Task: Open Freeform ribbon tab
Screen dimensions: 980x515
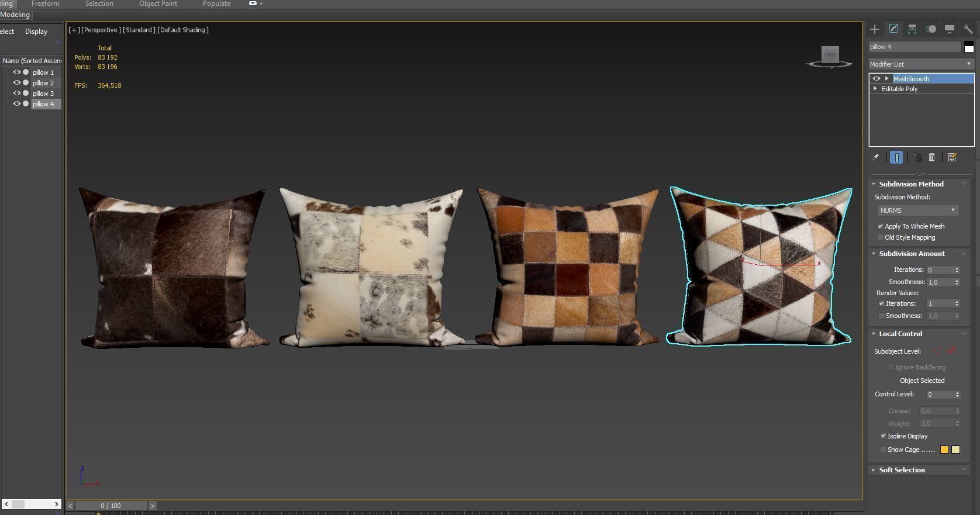Action: click(x=45, y=4)
